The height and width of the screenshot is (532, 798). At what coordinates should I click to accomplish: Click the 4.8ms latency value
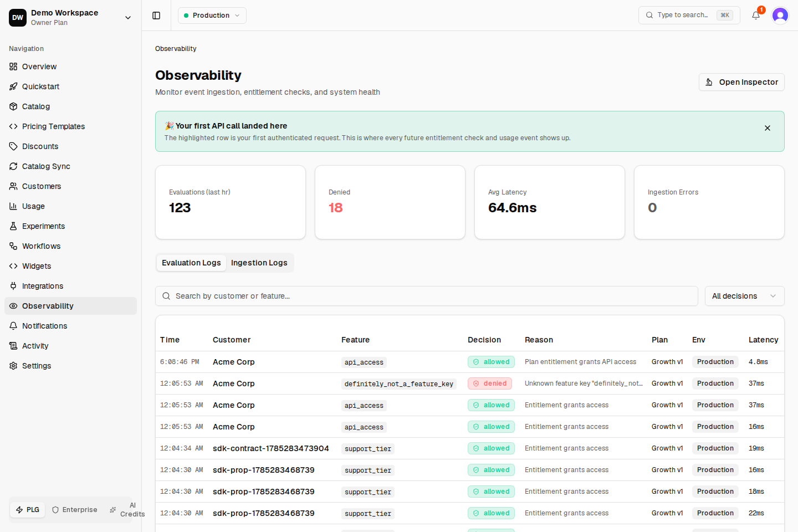(x=758, y=362)
